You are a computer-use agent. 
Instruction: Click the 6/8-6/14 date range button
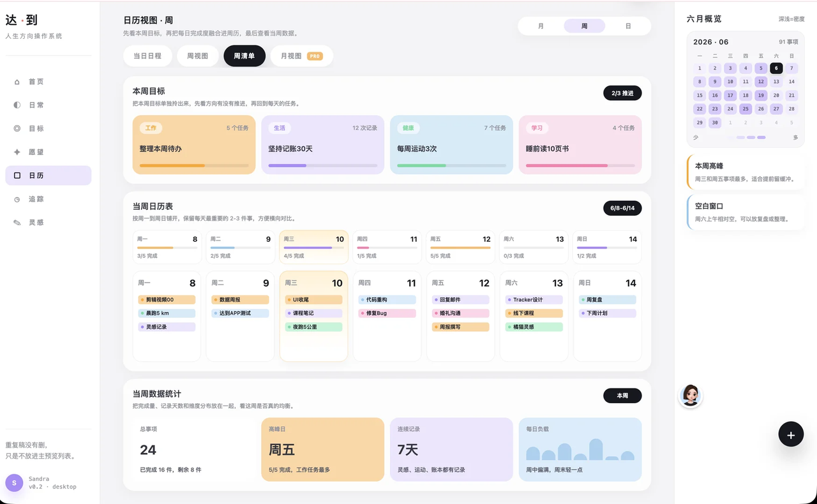point(622,208)
